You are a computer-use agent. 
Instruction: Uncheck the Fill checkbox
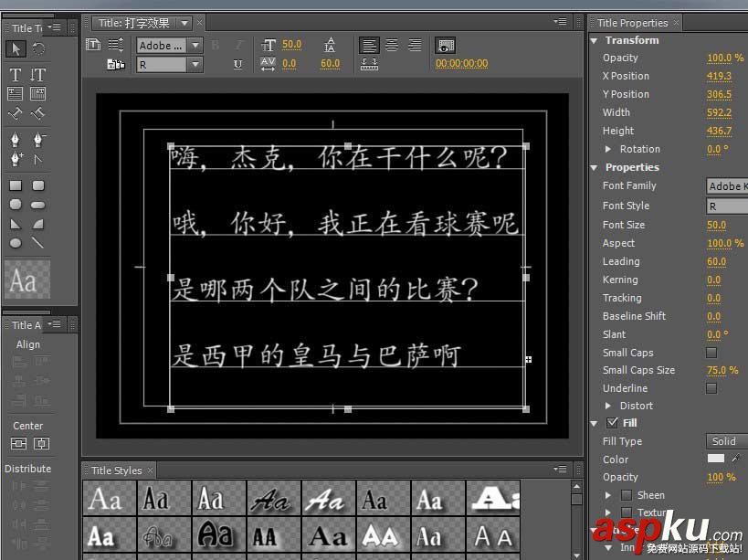(x=613, y=423)
